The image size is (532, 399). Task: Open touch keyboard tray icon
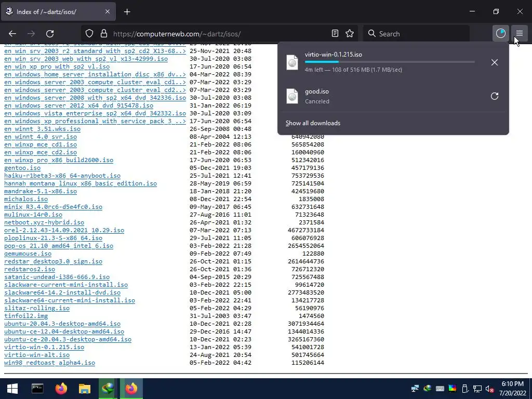point(440,389)
